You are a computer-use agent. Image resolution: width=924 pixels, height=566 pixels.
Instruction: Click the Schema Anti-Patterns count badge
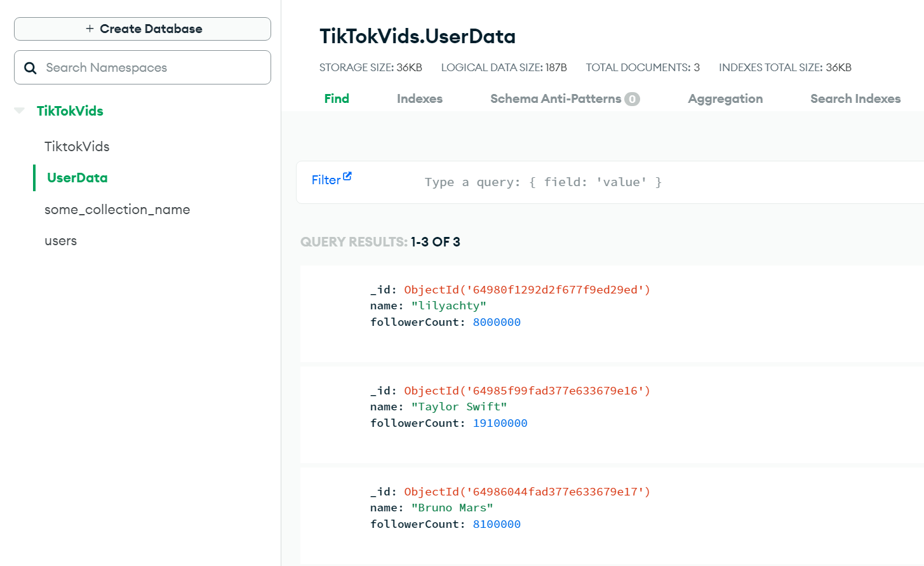click(x=632, y=99)
